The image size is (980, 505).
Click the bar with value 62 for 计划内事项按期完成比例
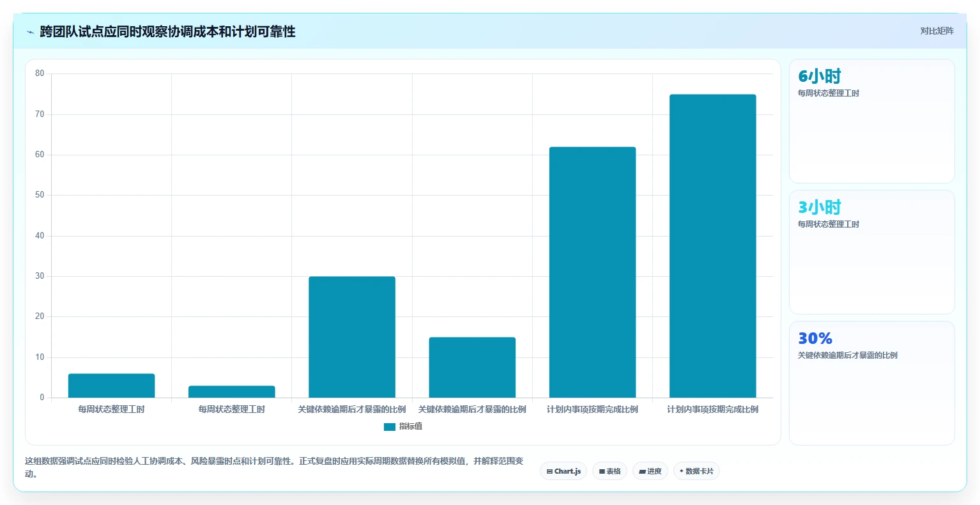tap(592, 272)
